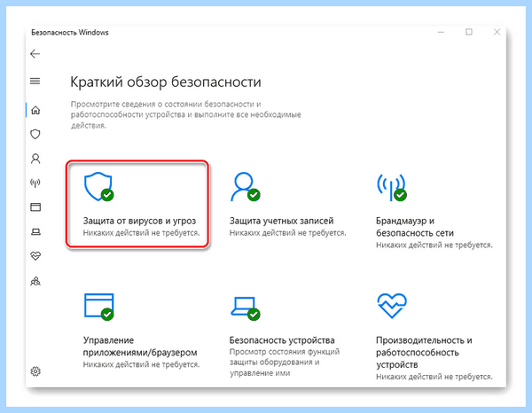Image resolution: width=532 pixels, height=413 pixels.
Task: Click the large heart performance icon
Action: (x=392, y=306)
